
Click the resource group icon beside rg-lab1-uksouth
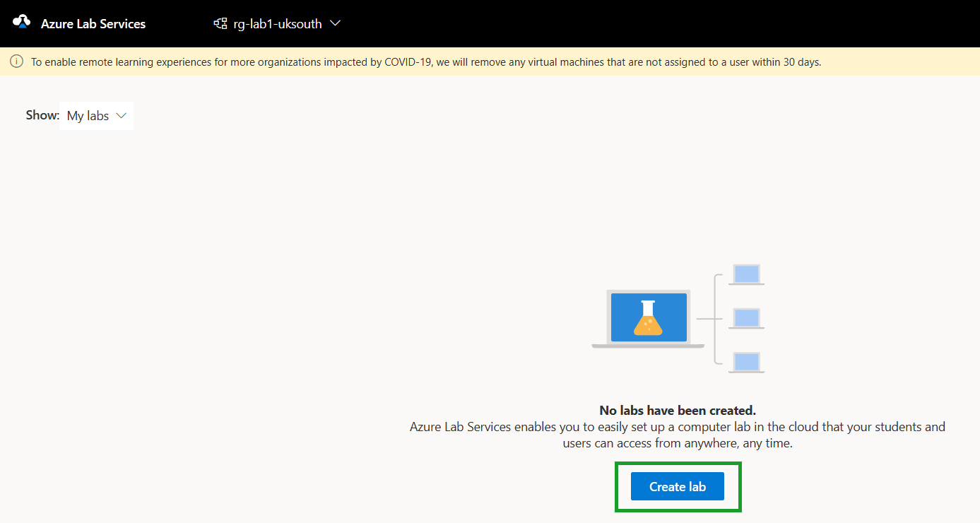tap(220, 23)
